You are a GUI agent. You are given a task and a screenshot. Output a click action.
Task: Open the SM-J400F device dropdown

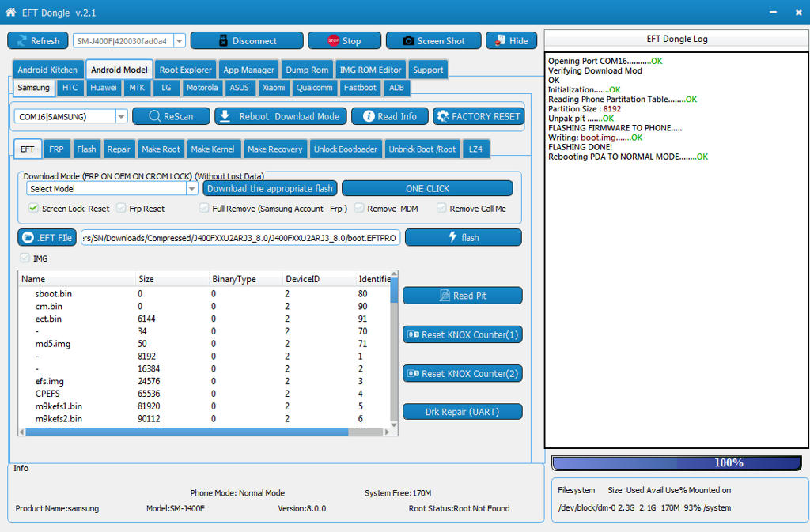(x=179, y=41)
